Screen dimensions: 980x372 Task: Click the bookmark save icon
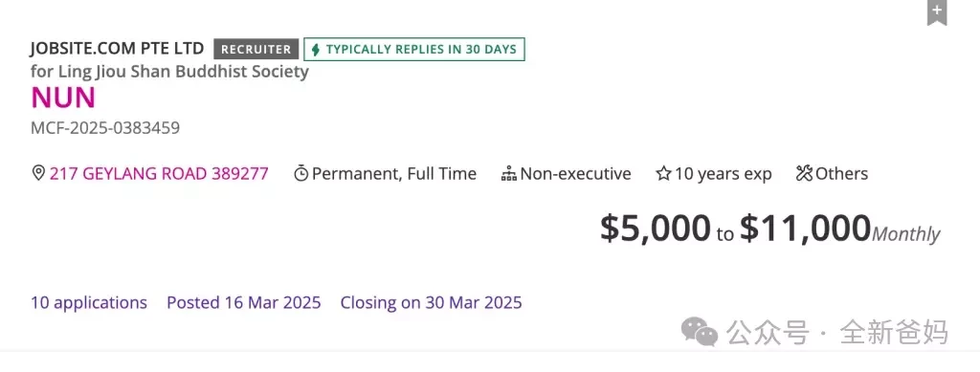click(936, 11)
